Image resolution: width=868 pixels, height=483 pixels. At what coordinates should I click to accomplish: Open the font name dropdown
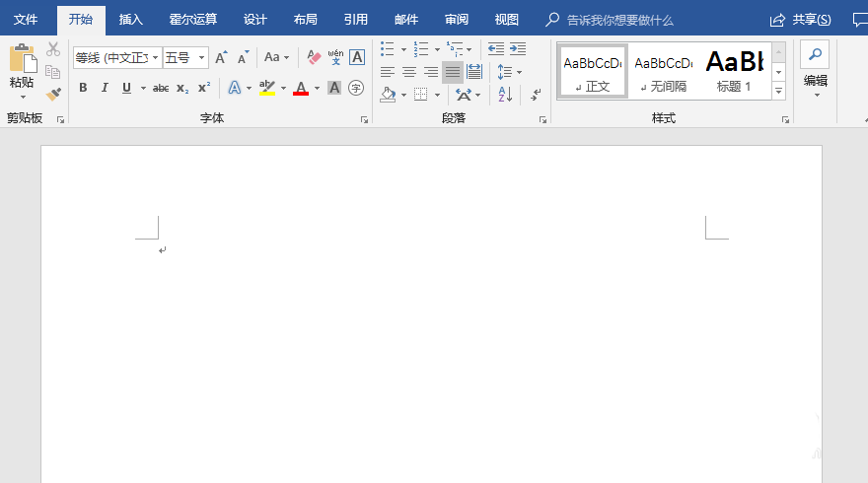(156, 57)
